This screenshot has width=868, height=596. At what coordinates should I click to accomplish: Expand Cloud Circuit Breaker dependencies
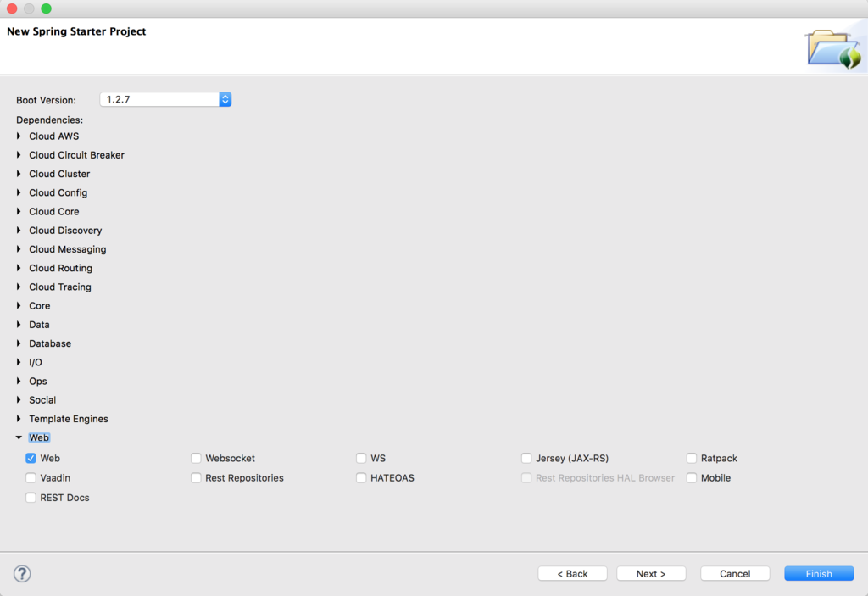[19, 155]
